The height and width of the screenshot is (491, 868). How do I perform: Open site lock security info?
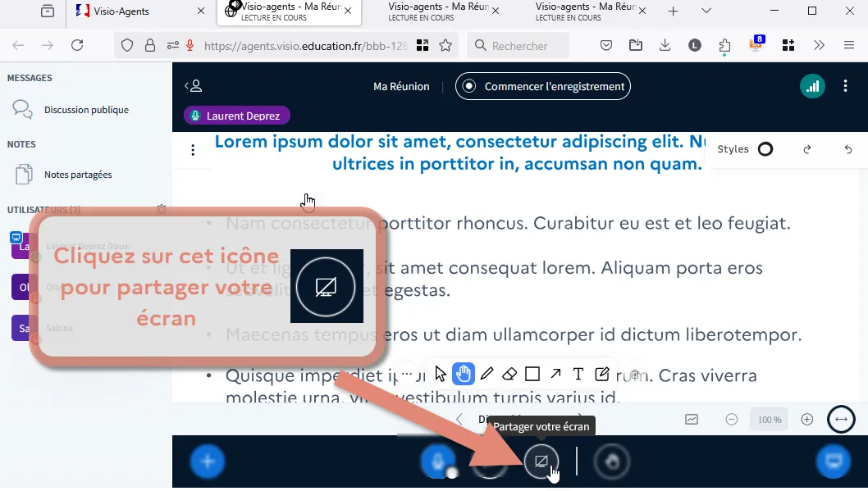point(150,45)
